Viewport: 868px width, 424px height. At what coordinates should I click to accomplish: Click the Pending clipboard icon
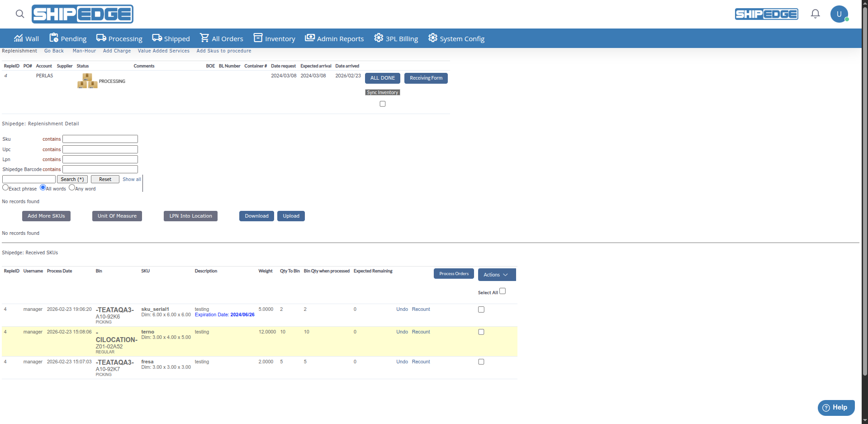pos(54,38)
